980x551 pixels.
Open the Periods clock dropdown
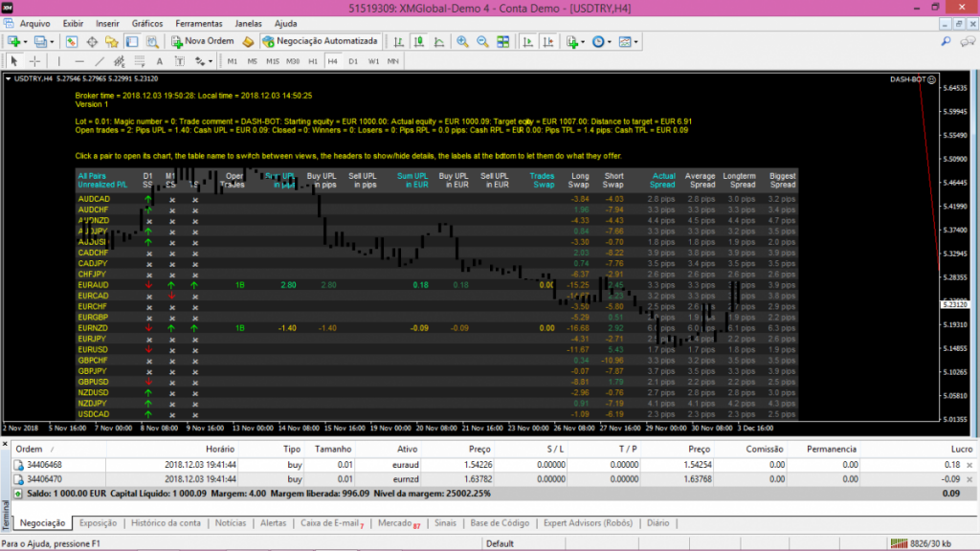[x=601, y=41]
